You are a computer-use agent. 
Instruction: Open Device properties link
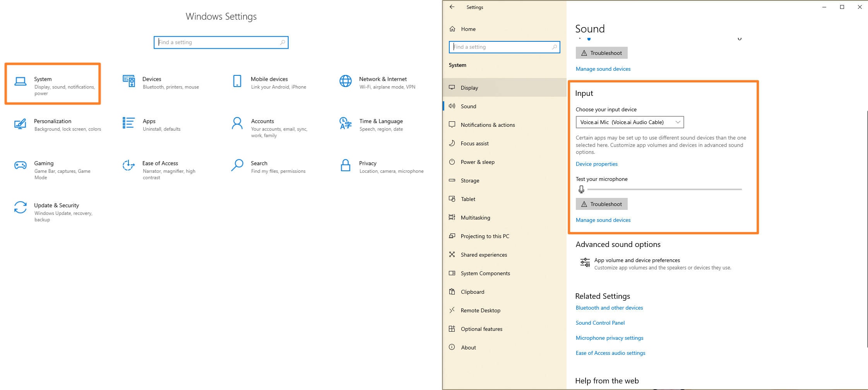point(596,164)
